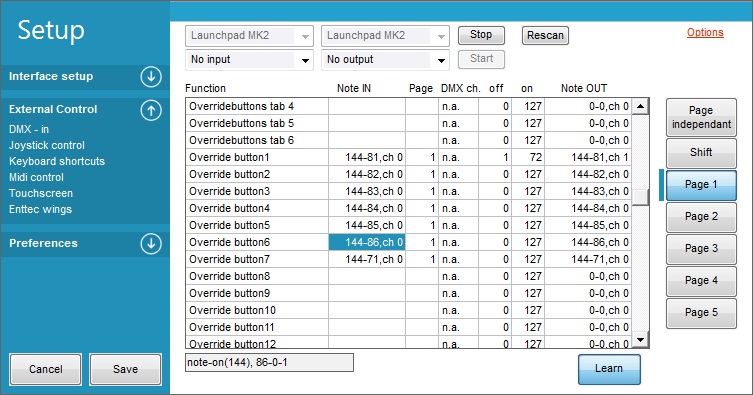Select the Shift page button
The width and height of the screenshot is (753, 395).
click(x=701, y=153)
